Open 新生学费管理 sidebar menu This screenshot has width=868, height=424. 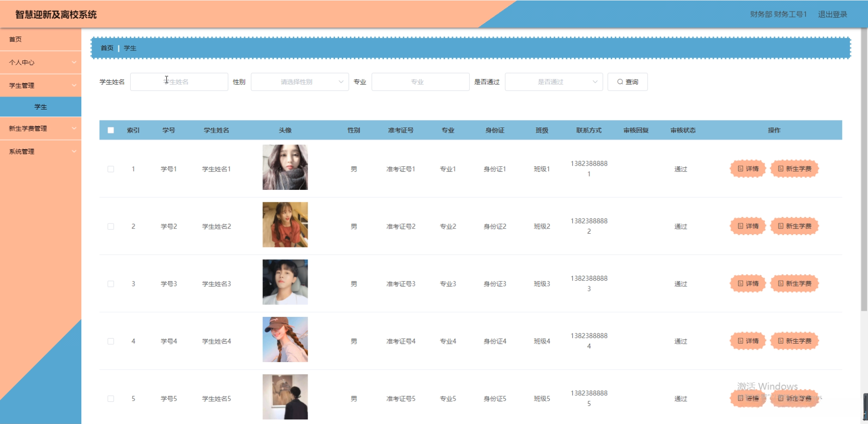click(x=41, y=128)
